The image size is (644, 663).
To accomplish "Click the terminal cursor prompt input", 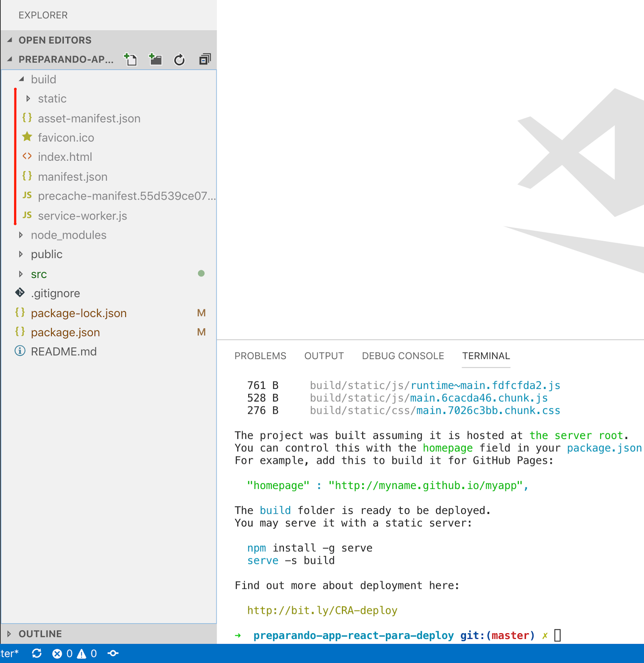I will pos(557,635).
